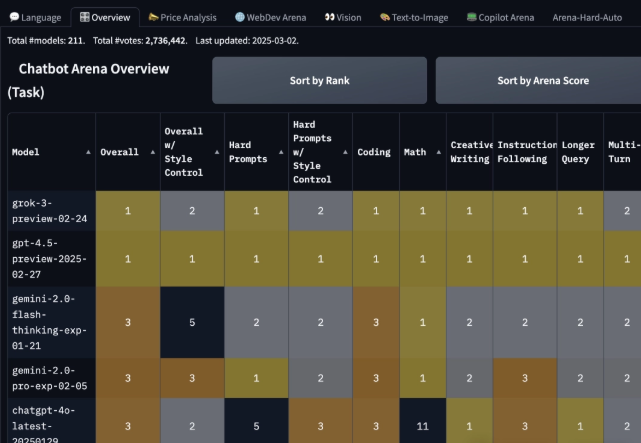Click the sort arrow in Model column
The image size is (641, 443).
pos(88,152)
